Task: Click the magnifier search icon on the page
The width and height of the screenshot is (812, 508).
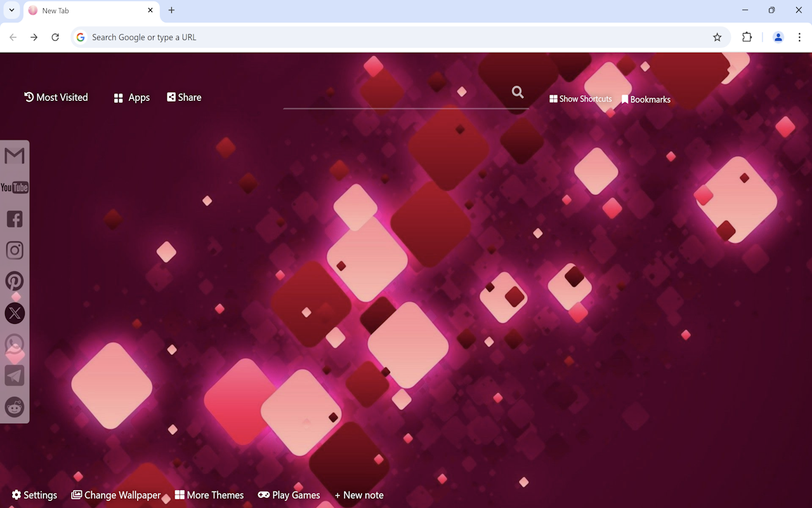Action: click(x=518, y=93)
